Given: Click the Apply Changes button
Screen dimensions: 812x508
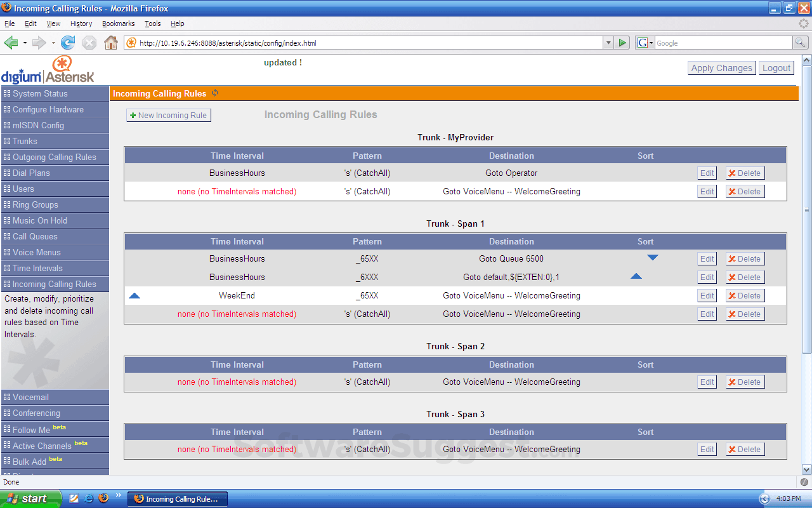Looking at the screenshot, I should (721, 67).
